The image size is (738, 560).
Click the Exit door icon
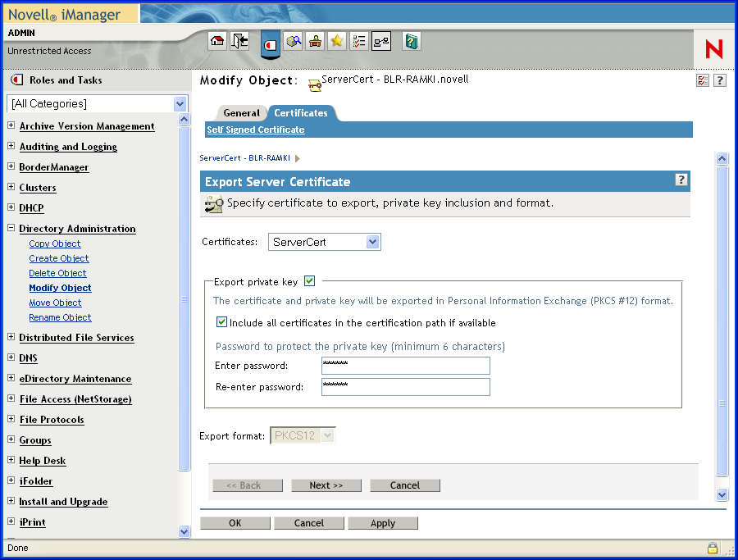click(239, 41)
